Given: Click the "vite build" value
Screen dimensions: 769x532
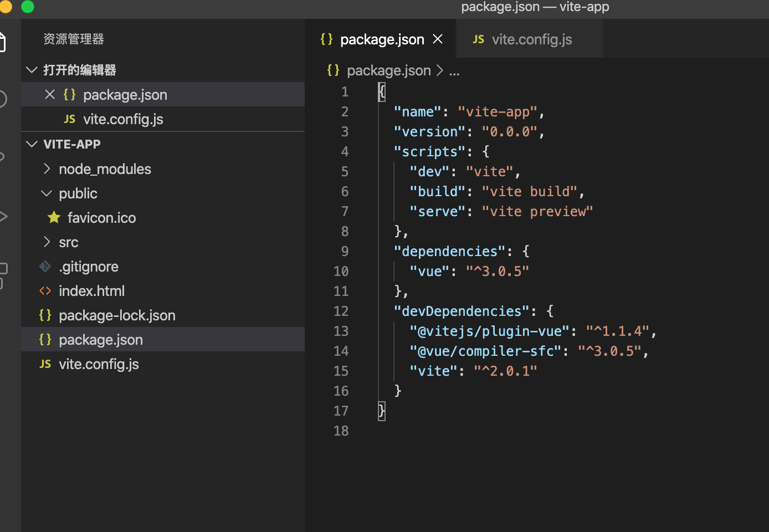Looking at the screenshot, I should pyautogui.click(x=530, y=192).
